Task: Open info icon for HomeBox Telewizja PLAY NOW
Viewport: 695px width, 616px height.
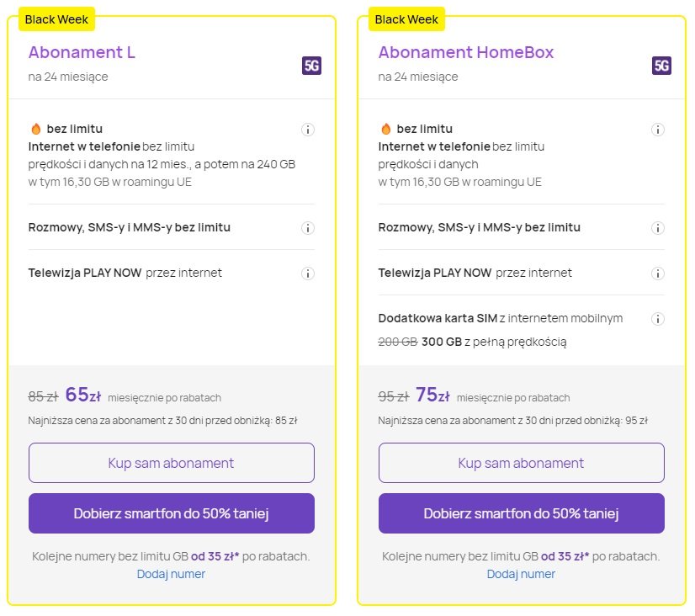Action: [658, 273]
